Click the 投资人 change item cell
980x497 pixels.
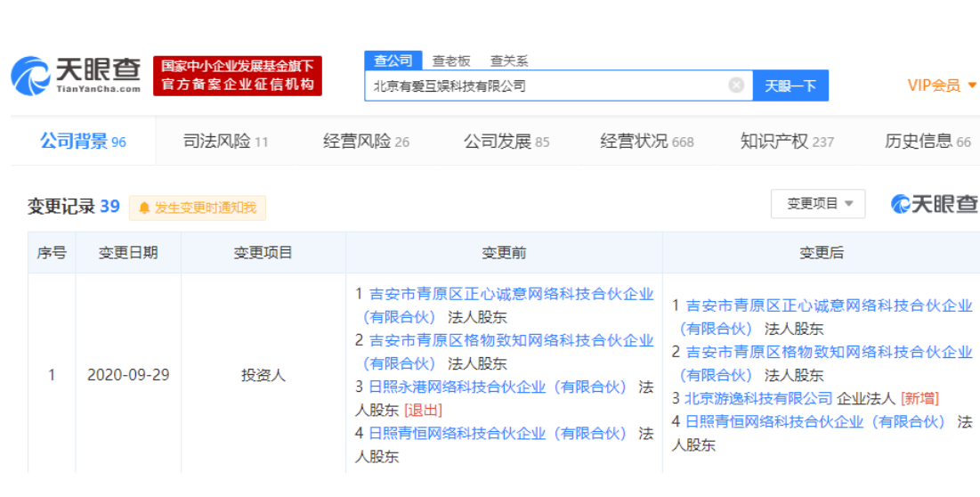(x=263, y=374)
